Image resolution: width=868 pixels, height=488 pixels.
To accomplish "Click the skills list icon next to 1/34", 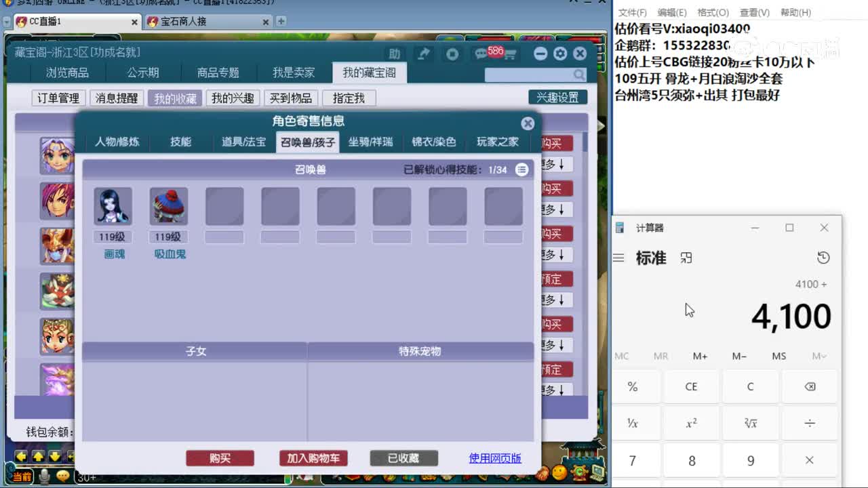I will tap(521, 170).
